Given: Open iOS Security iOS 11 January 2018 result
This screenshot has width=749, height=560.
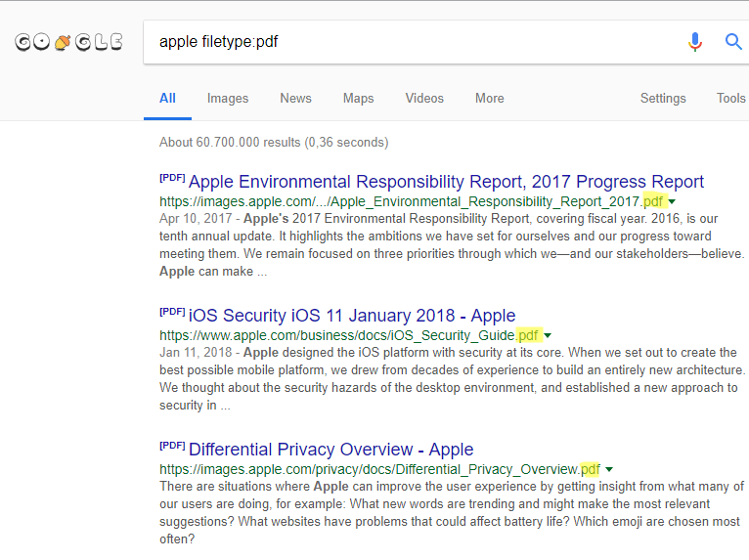Looking at the screenshot, I should 352,316.
